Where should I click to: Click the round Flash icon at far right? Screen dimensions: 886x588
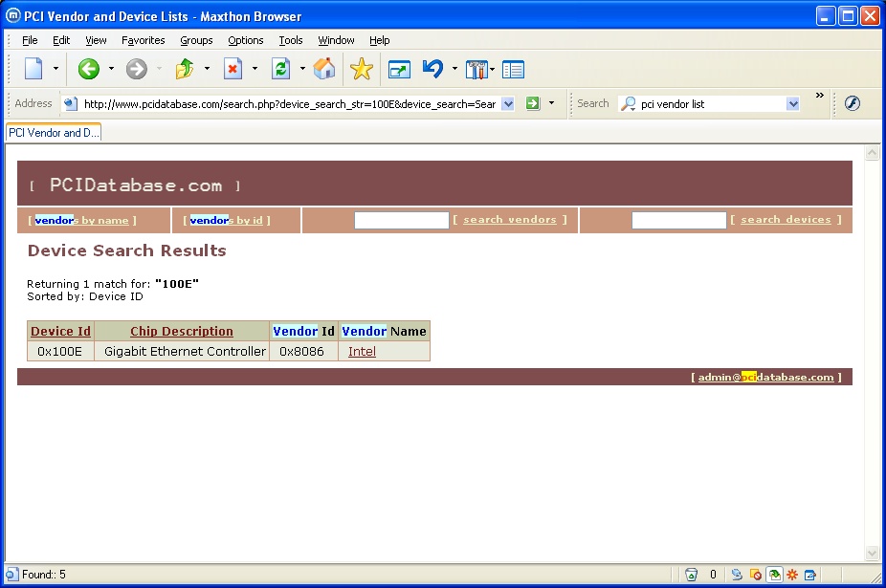pyautogui.click(x=853, y=103)
